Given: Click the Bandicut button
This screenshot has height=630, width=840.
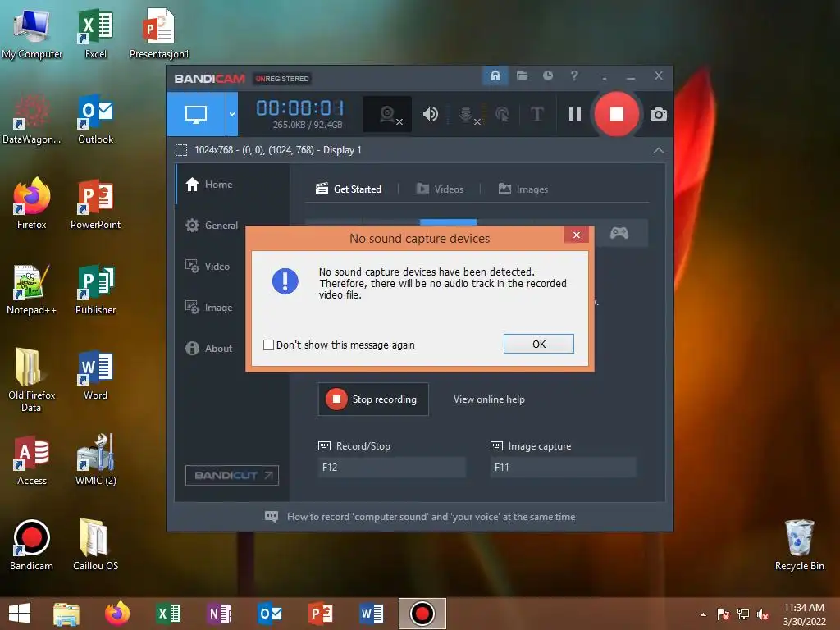Looking at the screenshot, I should pos(232,475).
